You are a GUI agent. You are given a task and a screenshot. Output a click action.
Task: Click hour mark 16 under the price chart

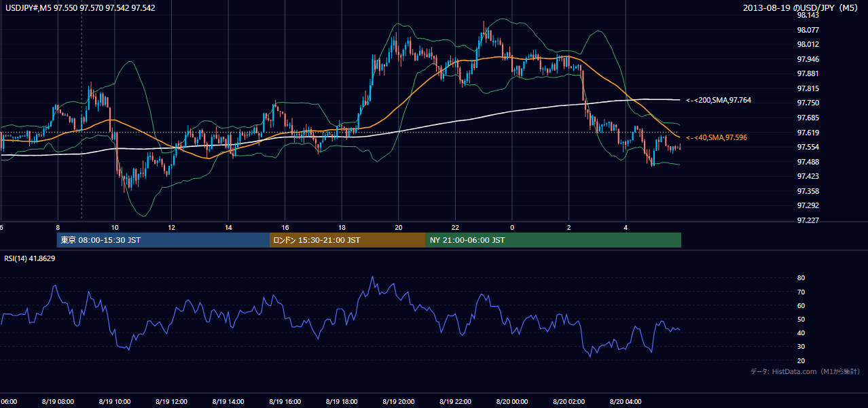[285, 227]
